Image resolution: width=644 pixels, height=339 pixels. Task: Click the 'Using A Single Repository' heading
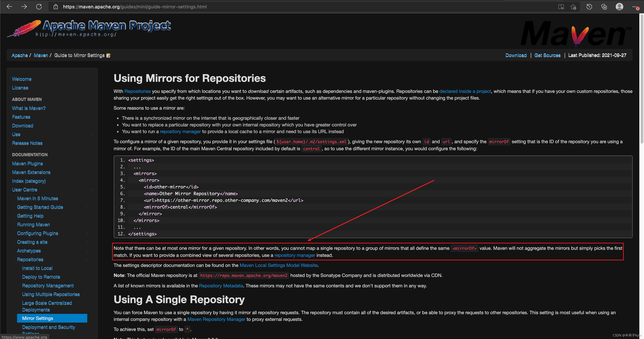coord(179,300)
